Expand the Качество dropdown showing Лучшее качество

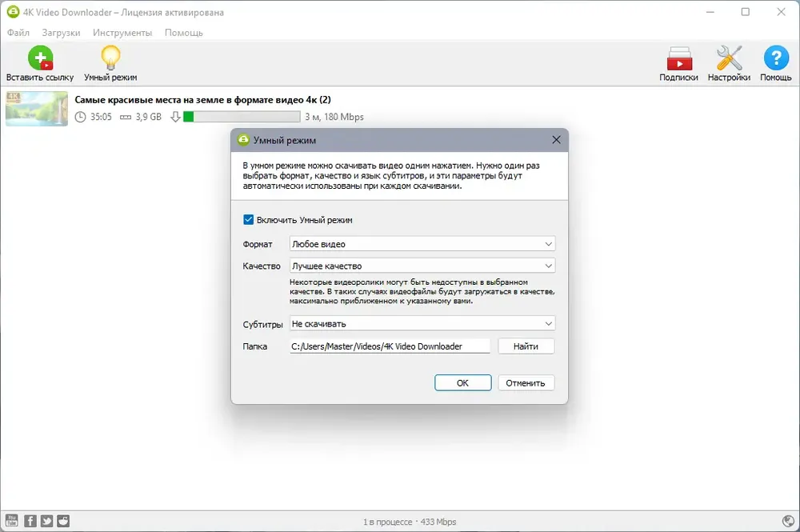[422, 266]
